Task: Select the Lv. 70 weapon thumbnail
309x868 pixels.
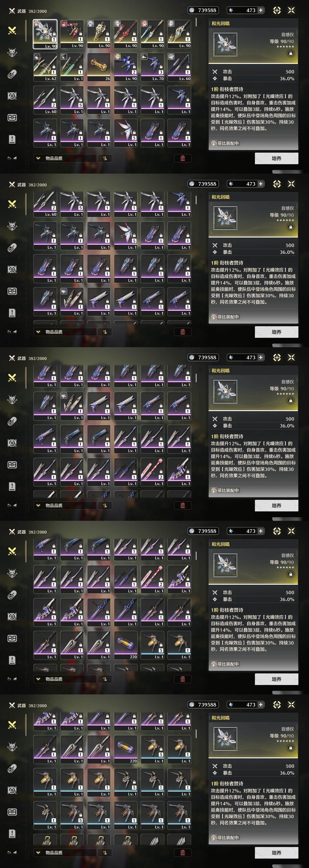Action: pyautogui.click(x=153, y=67)
